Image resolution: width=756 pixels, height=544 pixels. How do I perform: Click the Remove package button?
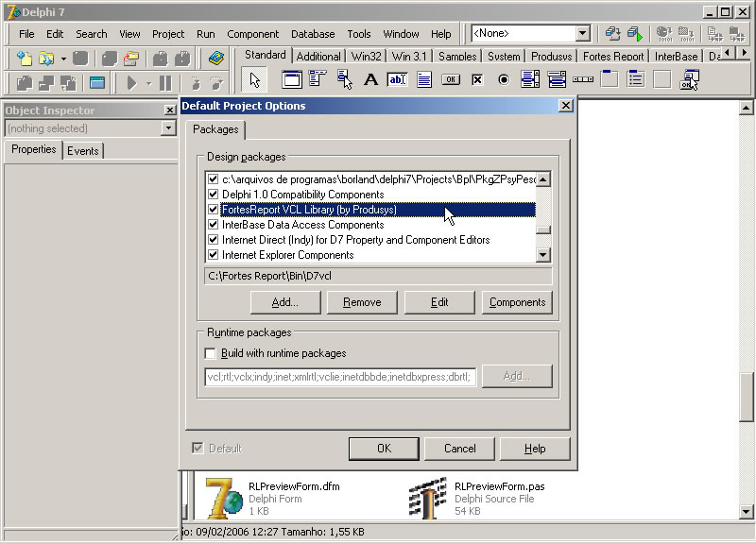[362, 302]
